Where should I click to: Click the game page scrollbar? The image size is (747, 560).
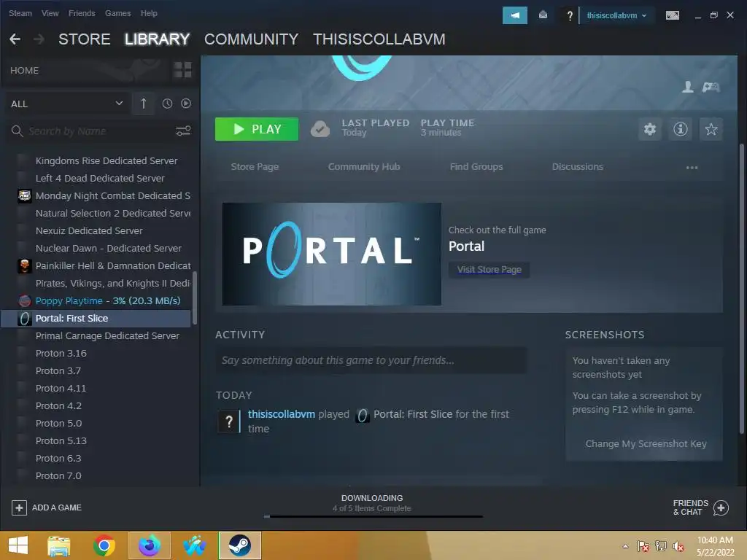click(741, 289)
